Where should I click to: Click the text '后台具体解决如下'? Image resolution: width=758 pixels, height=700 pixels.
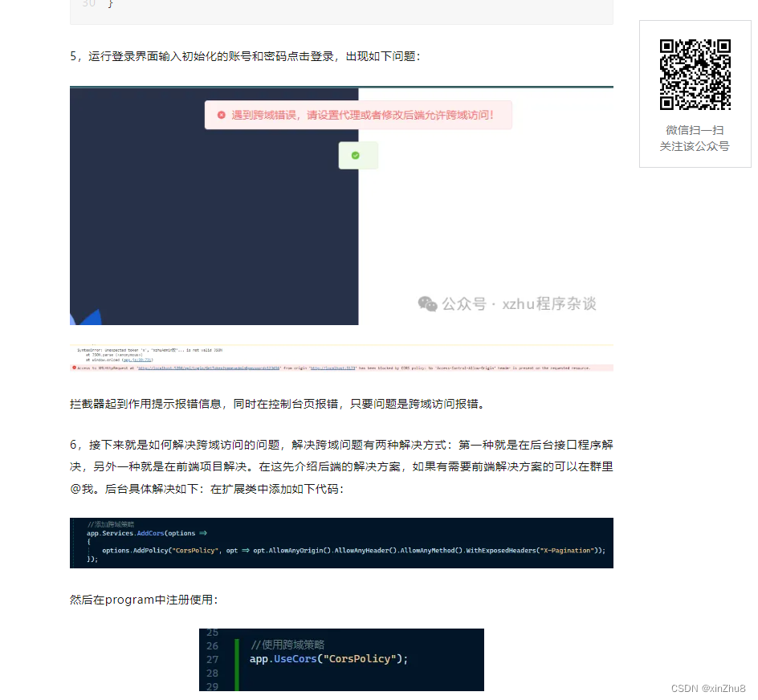151,489
